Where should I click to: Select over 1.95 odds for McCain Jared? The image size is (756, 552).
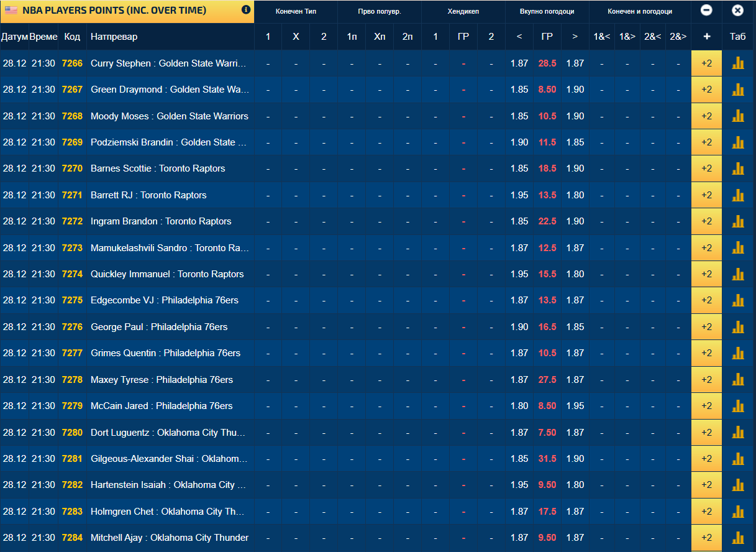pos(575,406)
